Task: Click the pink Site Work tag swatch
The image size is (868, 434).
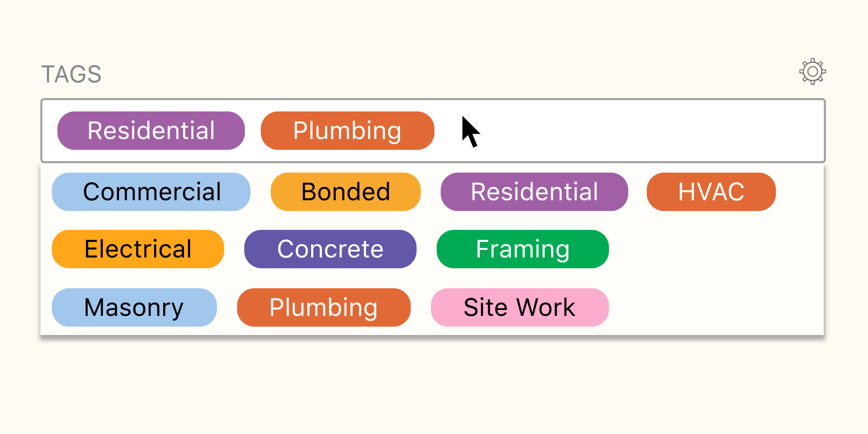Action: click(x=519, y=307)
